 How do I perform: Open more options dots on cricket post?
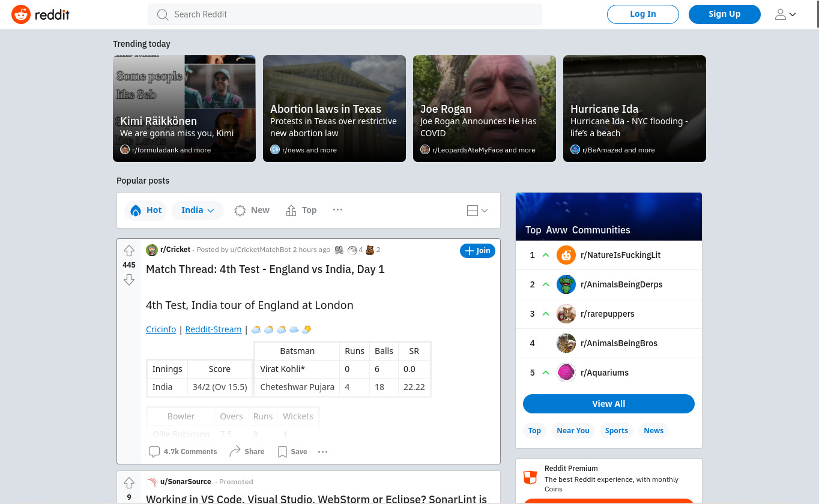tap(323, 452)
